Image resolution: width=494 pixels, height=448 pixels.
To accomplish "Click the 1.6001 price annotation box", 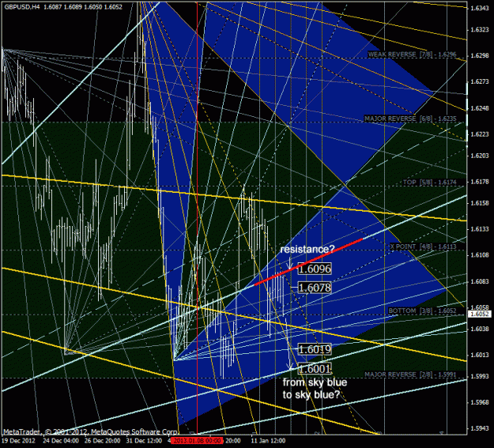I will pyautogui.click(x=315, y=368).
